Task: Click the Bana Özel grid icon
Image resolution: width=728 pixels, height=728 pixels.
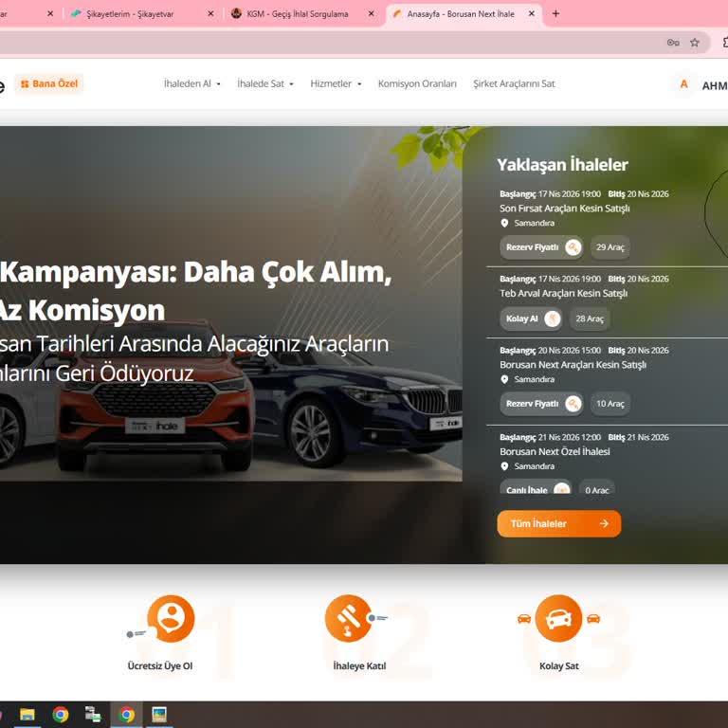Action: tap(25, 84)
